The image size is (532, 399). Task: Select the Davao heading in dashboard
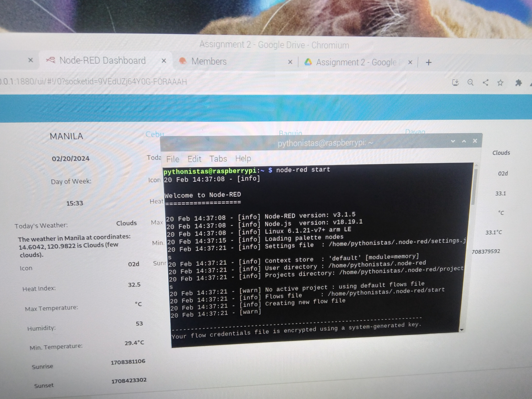pos(415,132)
